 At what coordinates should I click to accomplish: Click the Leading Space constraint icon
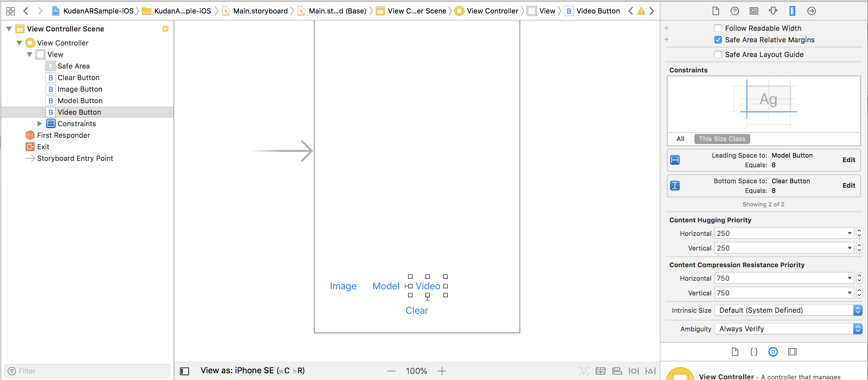(675, 160)
